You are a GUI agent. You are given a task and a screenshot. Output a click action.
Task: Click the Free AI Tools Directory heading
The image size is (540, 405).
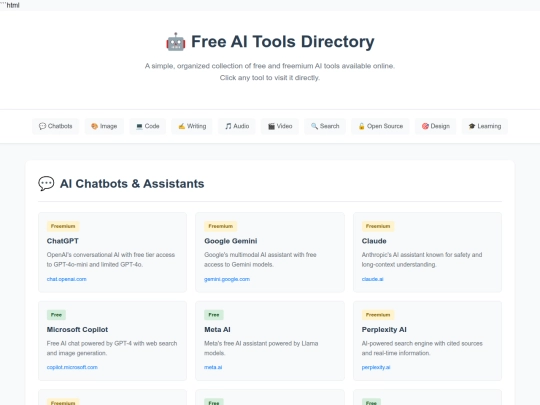282,42
